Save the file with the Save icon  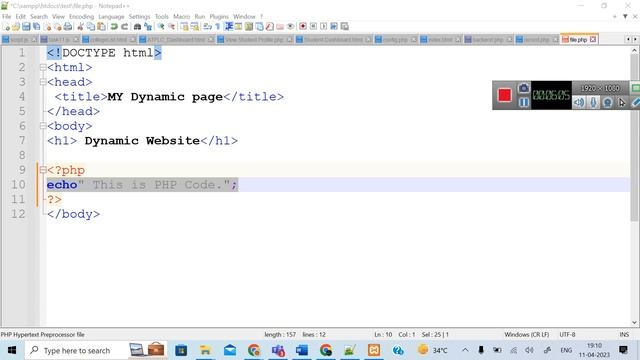[x=26, y=27]
